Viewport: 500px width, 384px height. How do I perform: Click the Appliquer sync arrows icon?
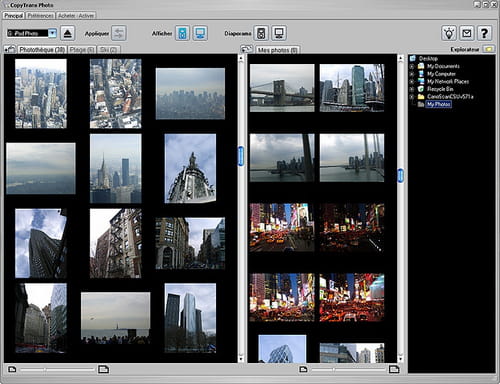point(119,33)
